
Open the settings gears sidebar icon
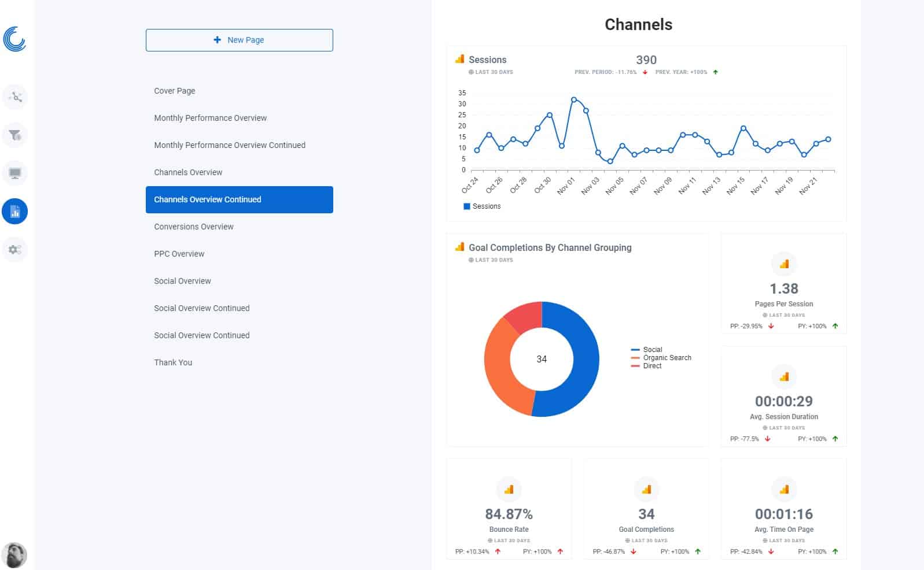coord(15,250)
